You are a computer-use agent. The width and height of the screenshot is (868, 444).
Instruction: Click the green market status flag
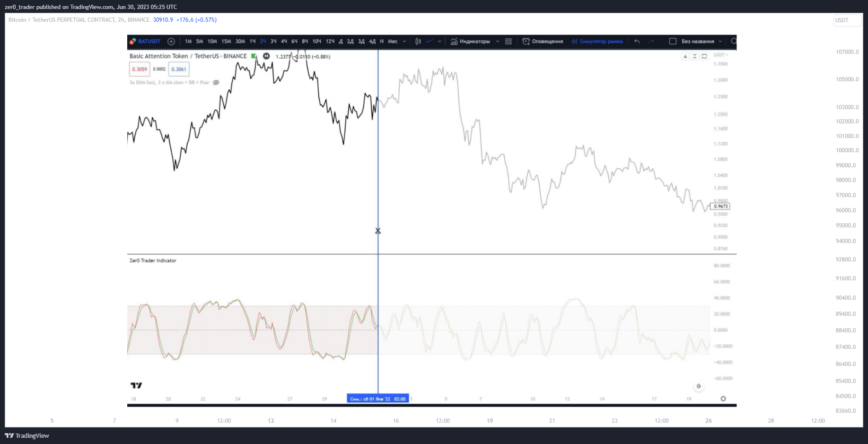click(x=254, y=56)
